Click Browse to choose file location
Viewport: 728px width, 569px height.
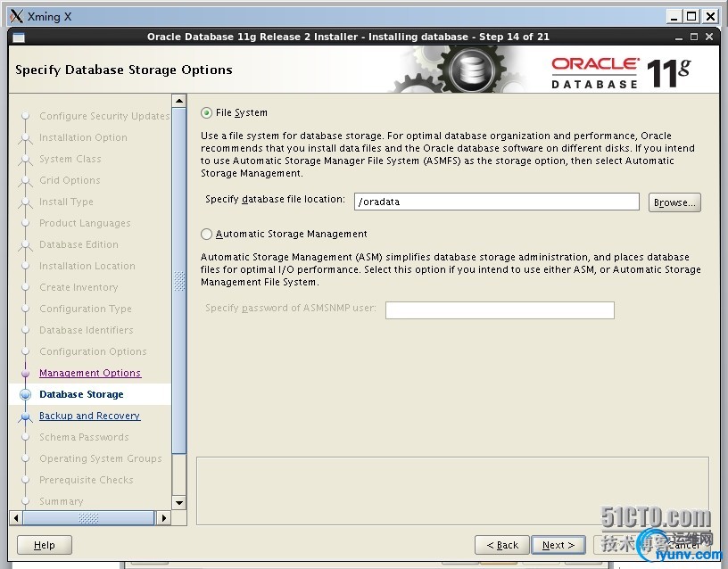pyautogui.click(x=674, y=202)
